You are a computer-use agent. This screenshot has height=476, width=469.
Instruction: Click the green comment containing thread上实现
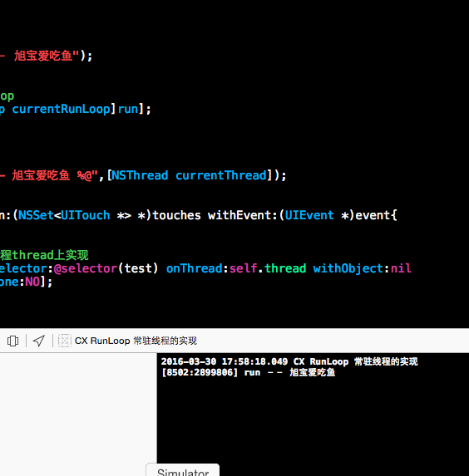point(44,255)
